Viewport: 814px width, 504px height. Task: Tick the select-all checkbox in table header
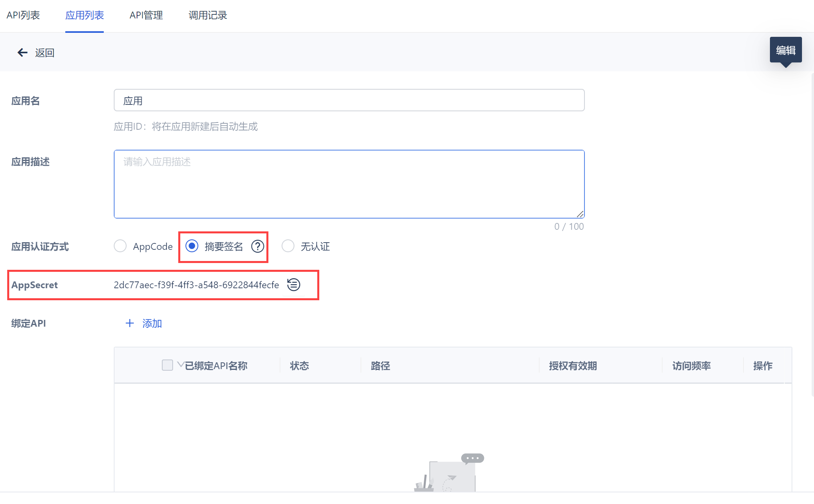[167, 365]
